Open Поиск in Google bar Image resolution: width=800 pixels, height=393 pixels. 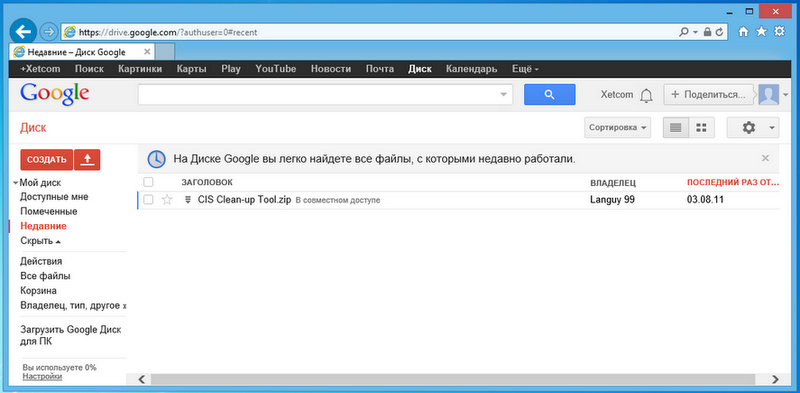click(89, 69)
